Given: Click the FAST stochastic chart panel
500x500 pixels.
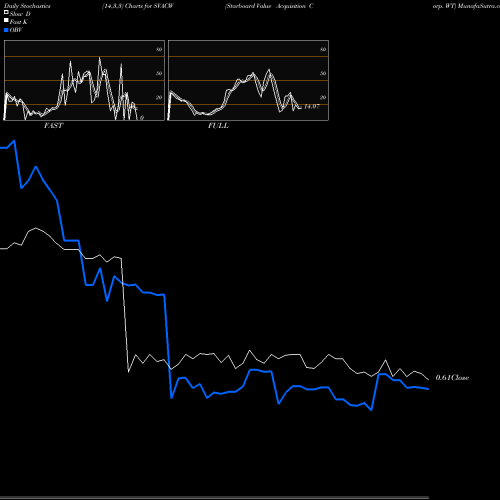Looking at the screenshot, I should (x=84, y=80).
